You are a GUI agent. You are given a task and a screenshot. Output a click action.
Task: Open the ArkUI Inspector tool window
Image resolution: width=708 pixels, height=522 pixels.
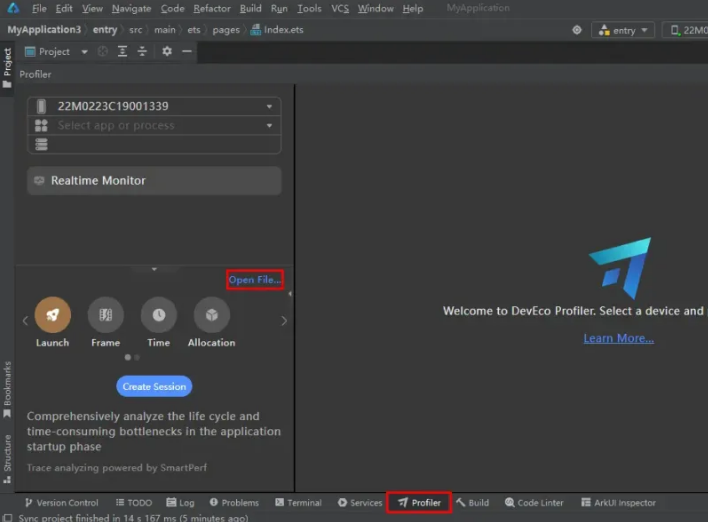[x=618, y=503]
